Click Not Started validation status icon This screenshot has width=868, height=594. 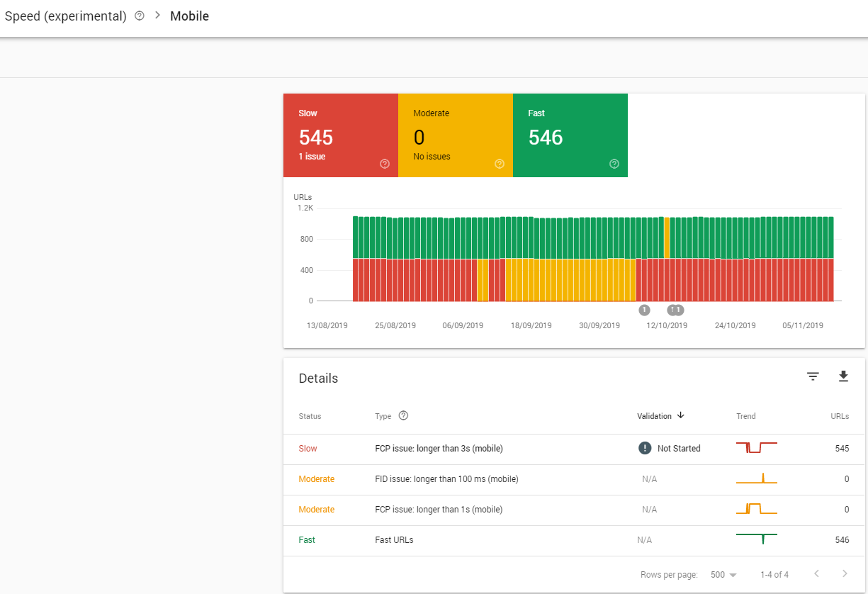(x=645, y=448)
